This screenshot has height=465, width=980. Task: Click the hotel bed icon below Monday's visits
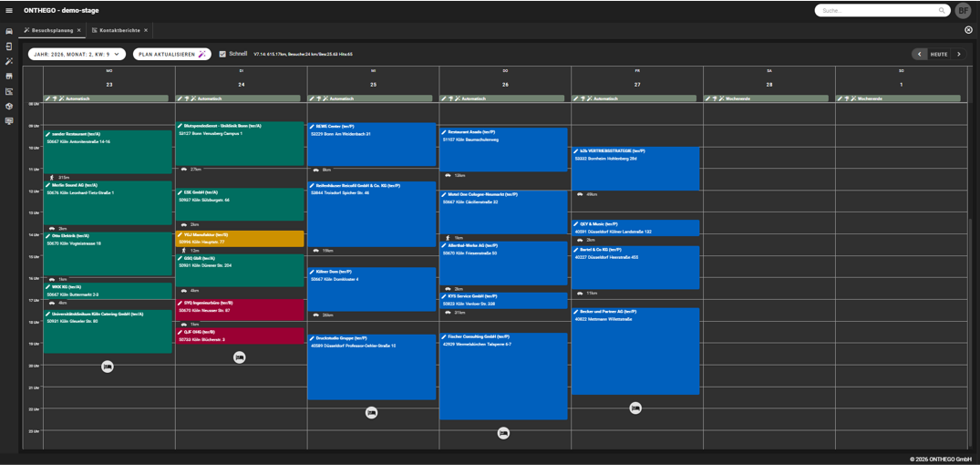(x=108, y=367)
